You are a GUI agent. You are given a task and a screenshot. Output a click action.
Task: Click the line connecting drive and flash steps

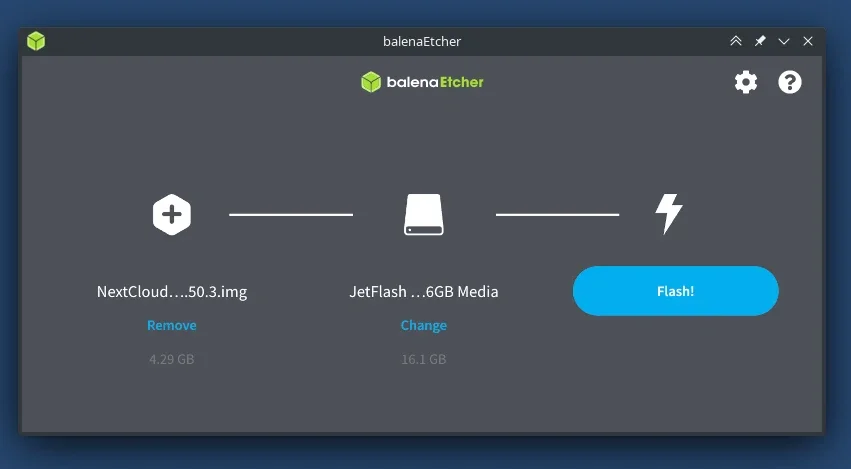(557, 214)
